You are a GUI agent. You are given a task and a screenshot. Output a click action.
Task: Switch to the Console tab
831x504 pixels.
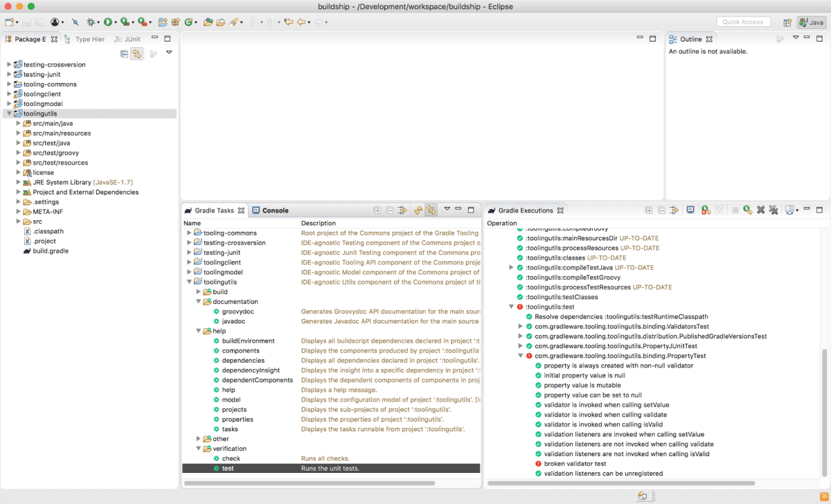(270, 210)
